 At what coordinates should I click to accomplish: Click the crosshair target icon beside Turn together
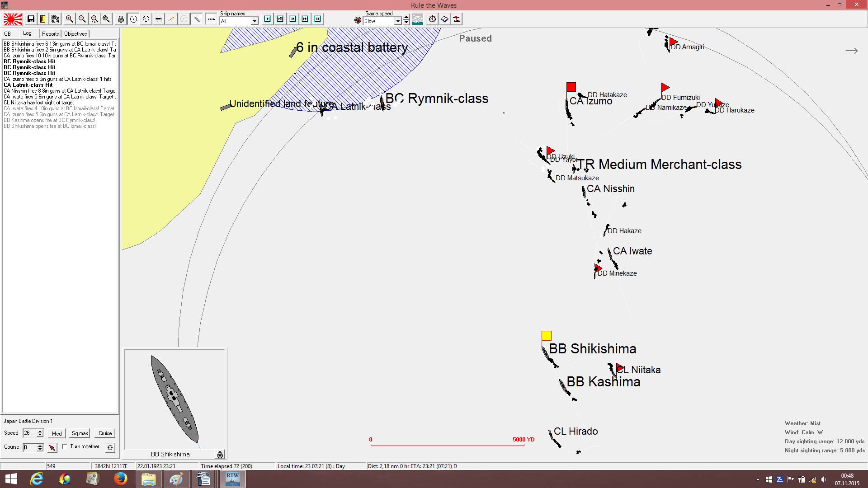(x=110, y=447)
